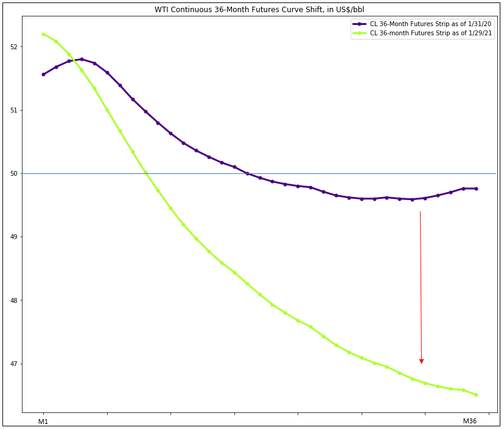The height and width of the screenshot is (430, 504).
Task: Click the y-axis label 49
Action: tap(14, 237)
